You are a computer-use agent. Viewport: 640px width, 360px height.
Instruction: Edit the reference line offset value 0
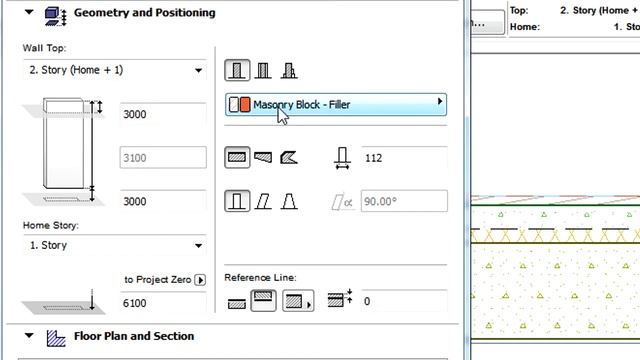pyautogui.click(x=404, y=301)
